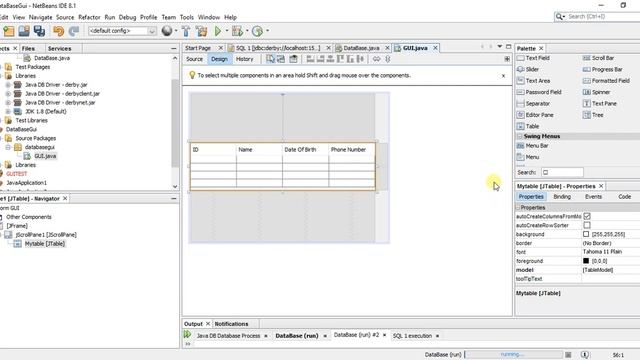Select DataBase (run) #2 output tab
The height and width of the screenshot is (360, 640).
(356, 335)
